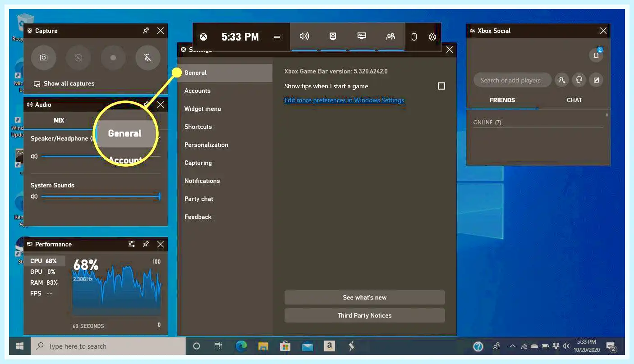Adjust the System Sounds volume slider
Viewport: 634px width, 364px height.
[101, 196]
